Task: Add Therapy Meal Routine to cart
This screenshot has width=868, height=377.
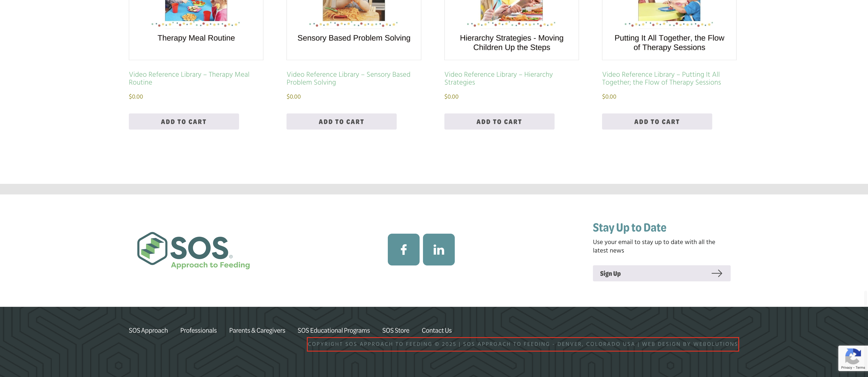Action: coord(184,121)
